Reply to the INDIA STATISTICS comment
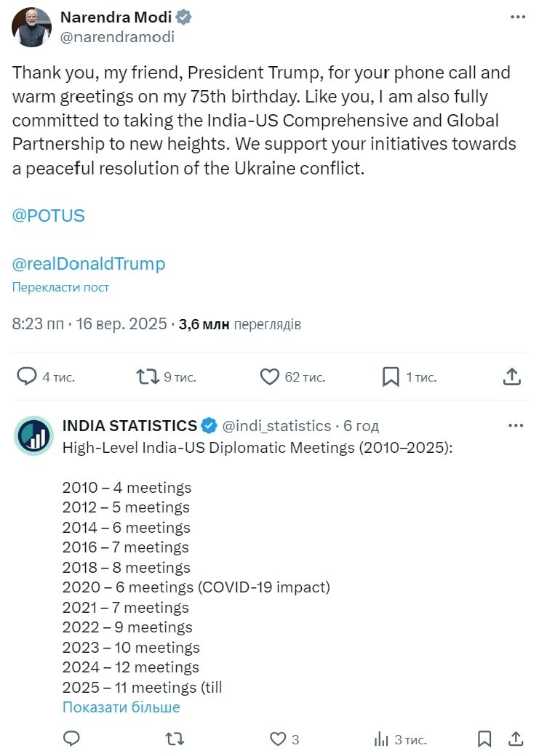Screen dimensions: 539x756 [x=71, y=739]
